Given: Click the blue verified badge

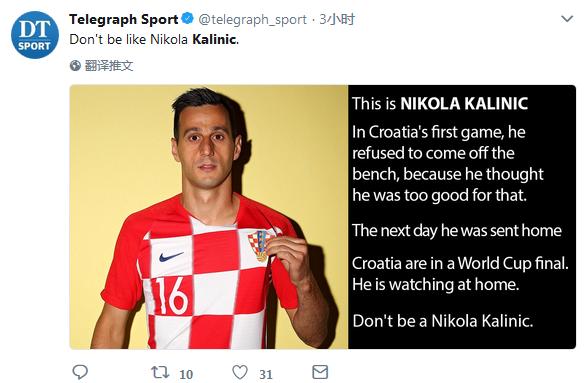Looking at the screenshot, I should [187, 18].
